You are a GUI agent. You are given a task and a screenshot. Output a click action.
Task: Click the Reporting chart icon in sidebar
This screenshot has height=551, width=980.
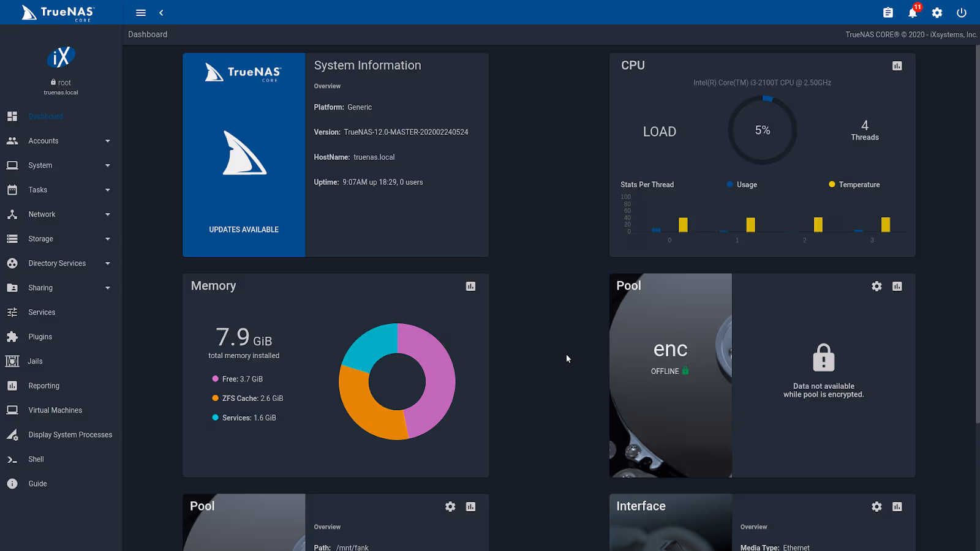[x=12, y=386]
